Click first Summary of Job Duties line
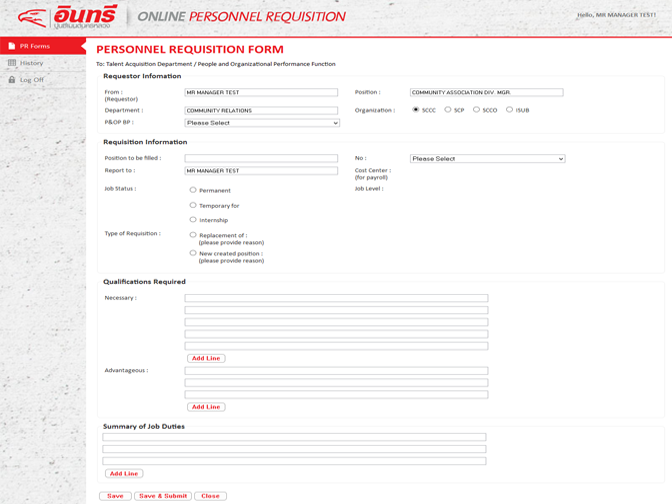672x504 pixels. point(294,437)
